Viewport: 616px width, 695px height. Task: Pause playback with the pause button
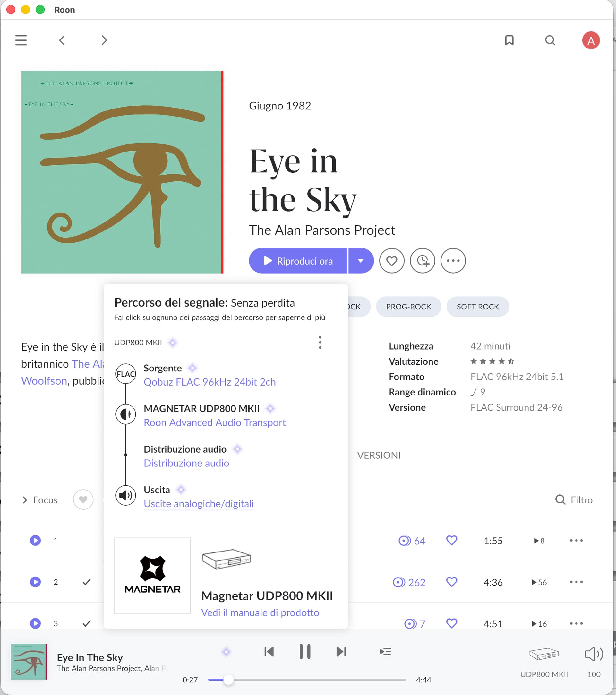point(305,651)
